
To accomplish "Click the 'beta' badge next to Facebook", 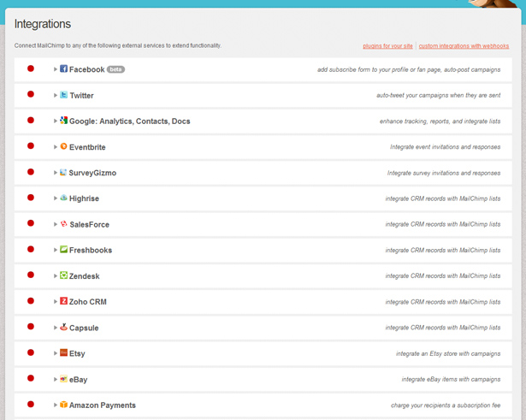I will coord(115,69).
